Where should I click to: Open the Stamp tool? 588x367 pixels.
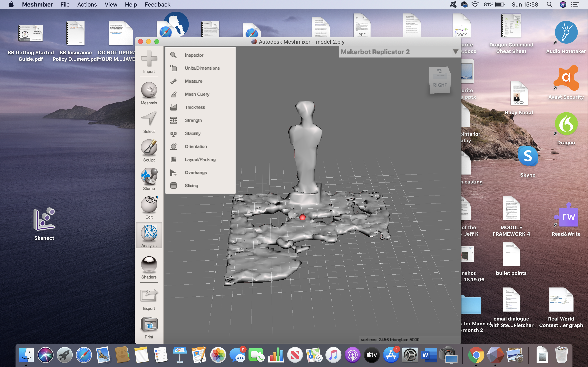[149, 176]
